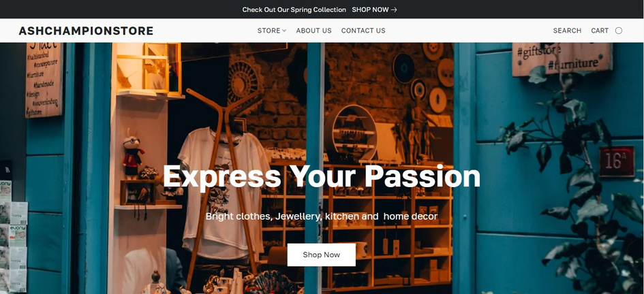This screenshot has height=294, width=644.
Task: Click the ASHCHAMPIONSTORE logo
Action: pos(86,31)
